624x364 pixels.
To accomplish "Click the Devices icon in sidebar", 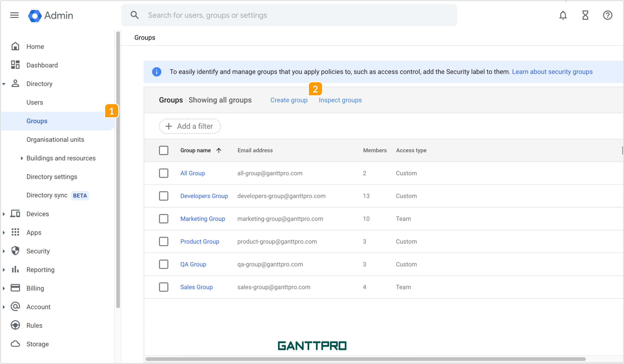I will click(15, 214).
